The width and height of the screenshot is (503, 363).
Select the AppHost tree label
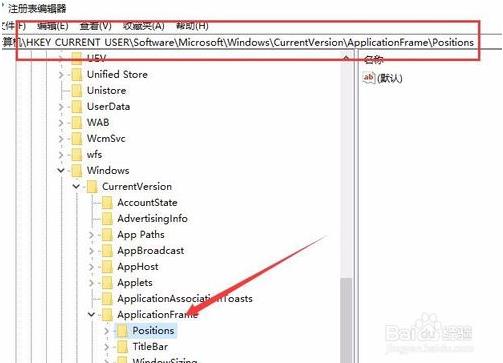138,267
